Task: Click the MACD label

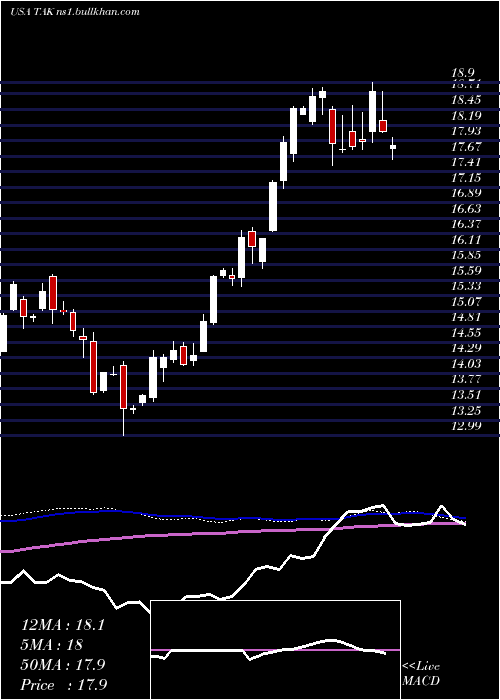Action: [421, 681]
